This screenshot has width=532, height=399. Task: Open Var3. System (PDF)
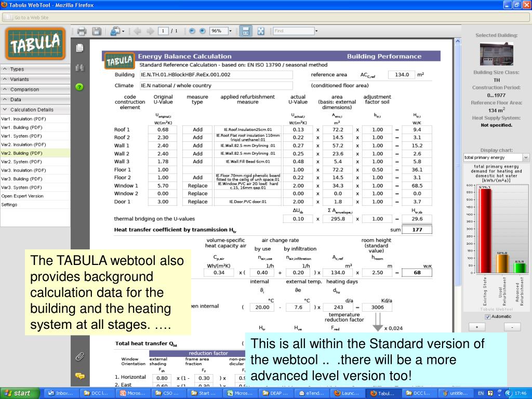[21, 187]
